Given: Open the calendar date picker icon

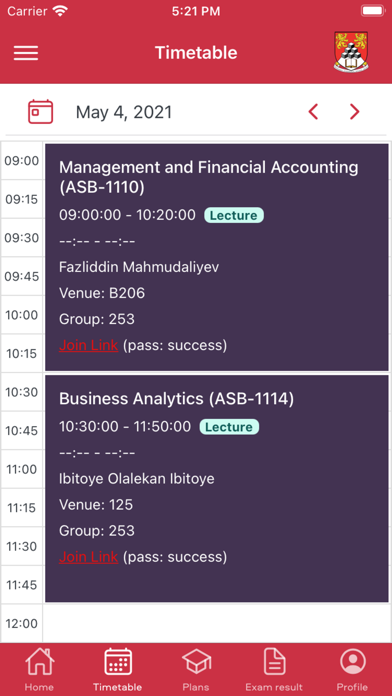Looking at the screenshot, I should click(40, 111).
